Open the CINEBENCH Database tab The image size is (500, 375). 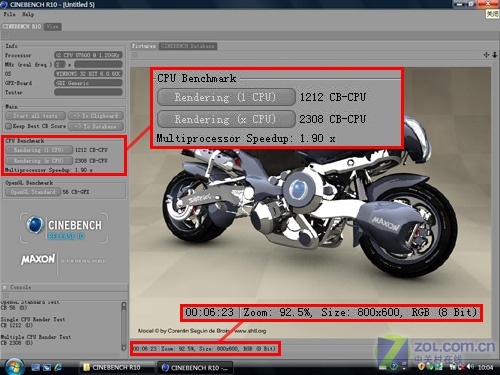click(x=188, y=46)
